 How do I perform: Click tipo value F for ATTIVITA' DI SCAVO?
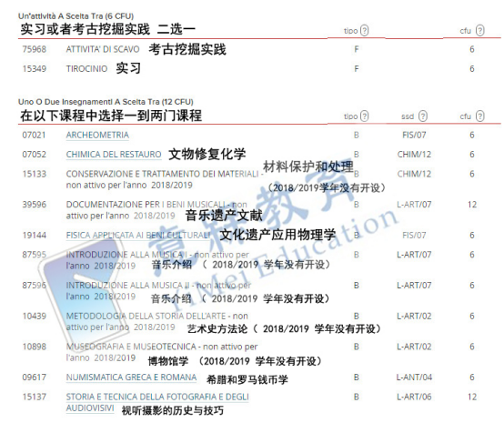point(356,49)
